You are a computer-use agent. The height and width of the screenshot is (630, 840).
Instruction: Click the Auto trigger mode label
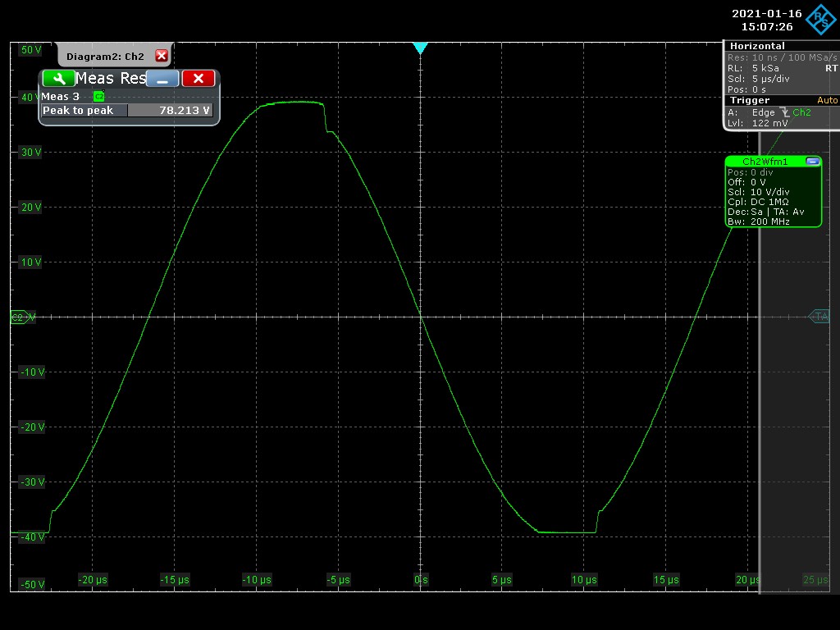(x=827, y=100)
